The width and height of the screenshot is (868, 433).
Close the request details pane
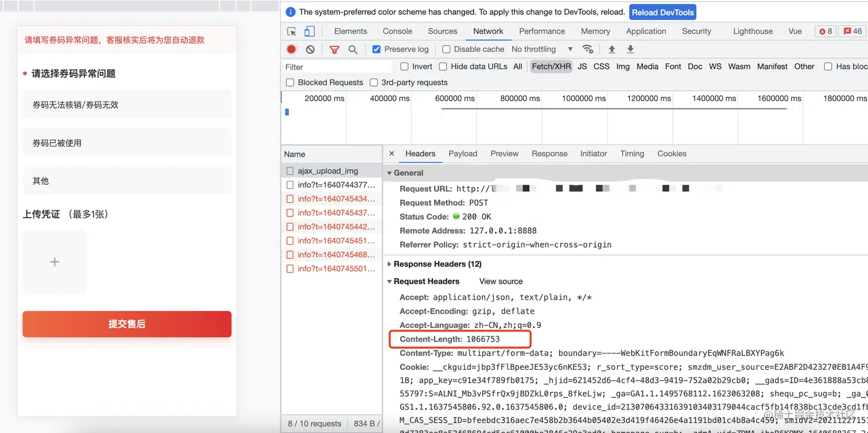[x=392, y=153]
